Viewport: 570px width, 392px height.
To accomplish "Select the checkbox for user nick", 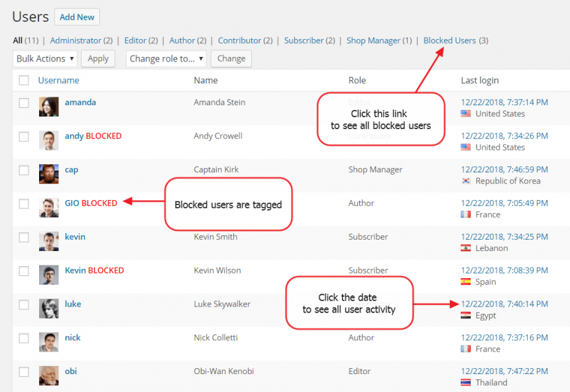I will (x=24, y=338).
